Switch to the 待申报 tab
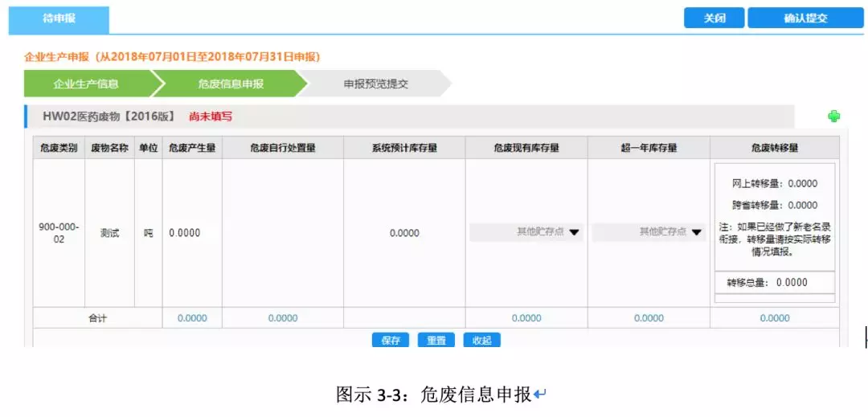Viewport: 868px width, 417px height. click(x=59, y=18)
